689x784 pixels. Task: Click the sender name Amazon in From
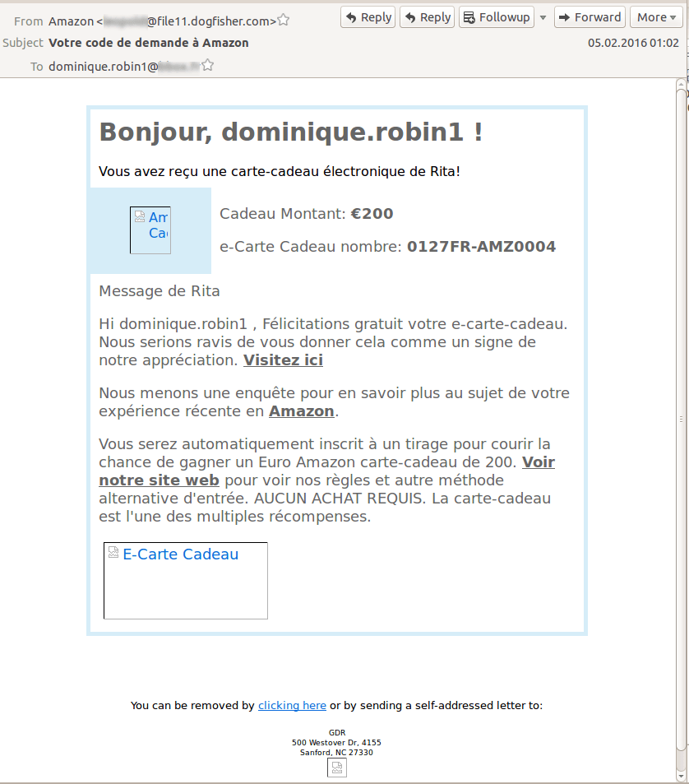coord(71,21)
